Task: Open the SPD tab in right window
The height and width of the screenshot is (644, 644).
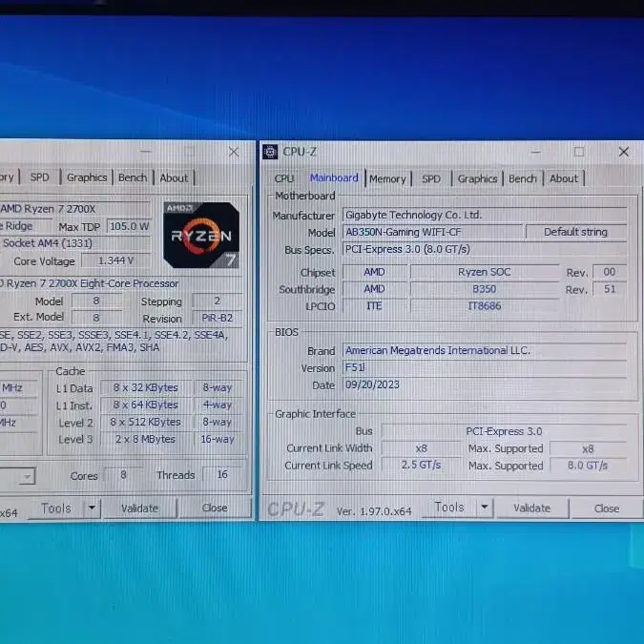Action: tap(431, 179)
